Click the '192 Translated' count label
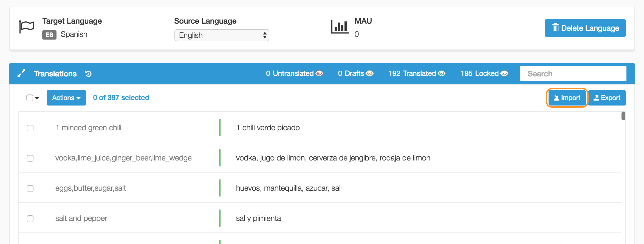644x244 pixels. coord(412,73)
